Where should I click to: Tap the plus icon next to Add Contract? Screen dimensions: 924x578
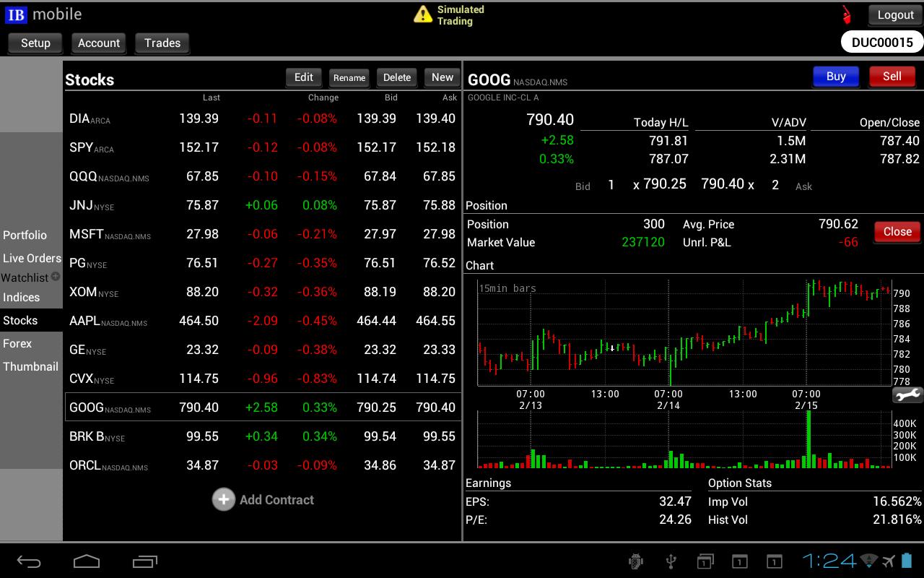[224, 499]
